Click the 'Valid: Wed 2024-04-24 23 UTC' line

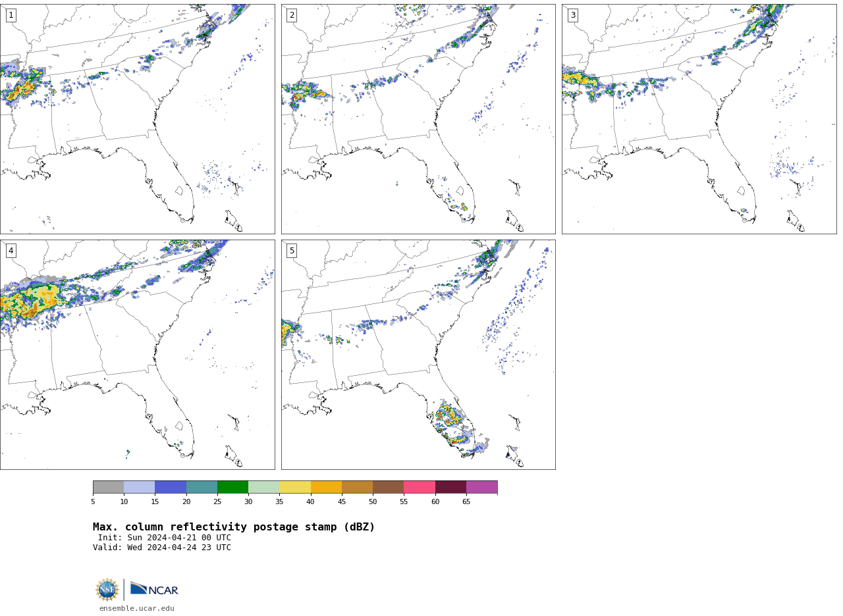(x=162, y=548)
